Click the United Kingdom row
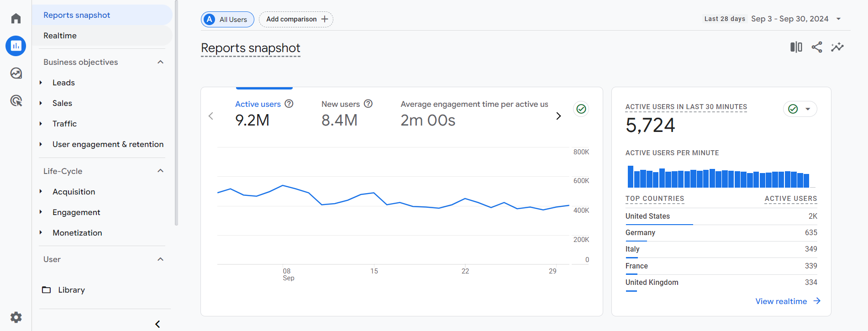The image size is (868, 331). tap(721, 283)
